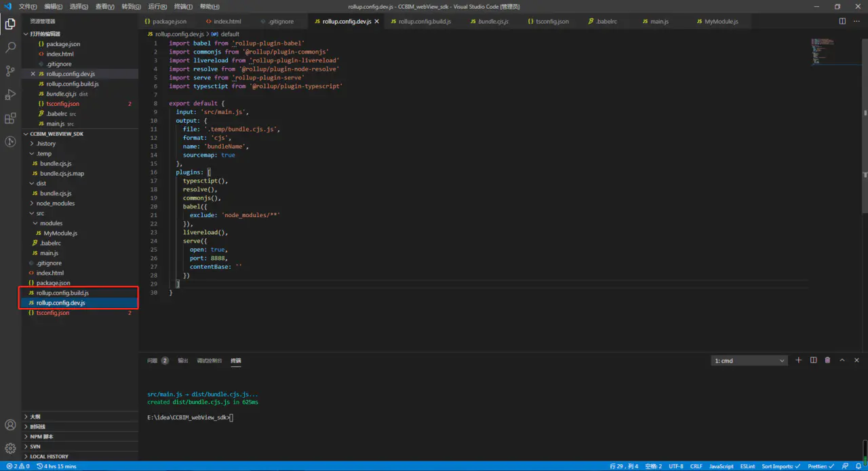Toggle Sort Imports in status bar
This screenshot has width=868, height=471.
click(781, 466)
